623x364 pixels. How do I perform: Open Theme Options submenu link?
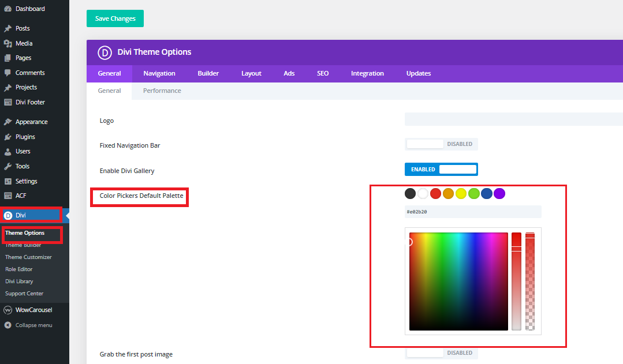pyautogui.click(x=25, y=233)
